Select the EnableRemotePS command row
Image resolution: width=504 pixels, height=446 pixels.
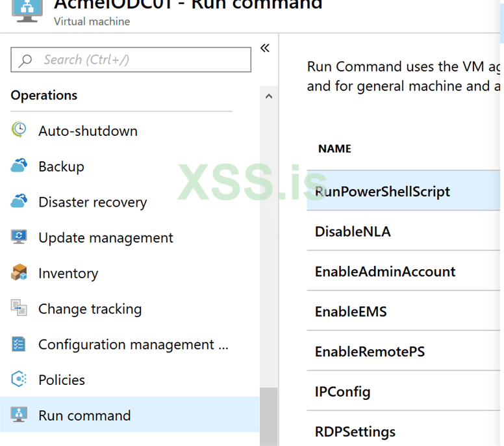[x=370, y=352]
